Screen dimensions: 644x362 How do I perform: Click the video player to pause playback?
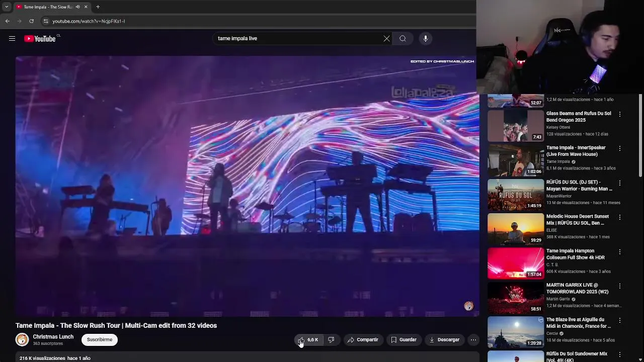tap(247, 186)
